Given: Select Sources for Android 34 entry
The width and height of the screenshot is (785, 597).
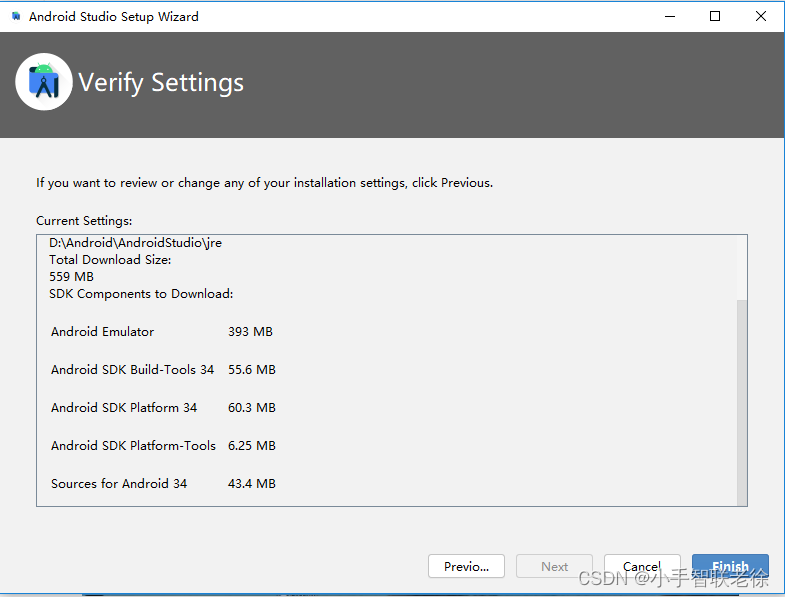Looking at the screenshot, I should tap(119, 484).
